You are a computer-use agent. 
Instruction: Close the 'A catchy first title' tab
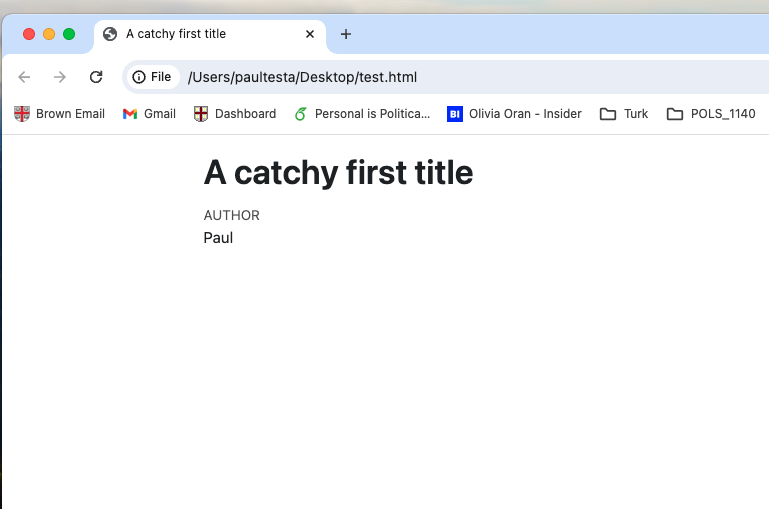click(310, 34)
